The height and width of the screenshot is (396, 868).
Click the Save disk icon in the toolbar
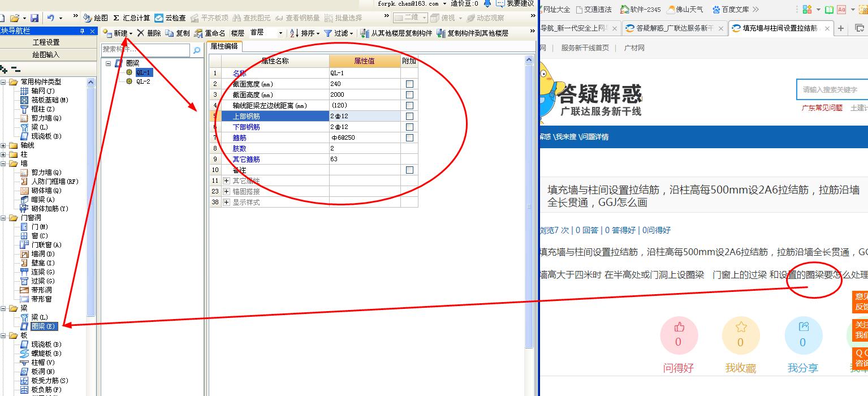(x=34, y=18)
